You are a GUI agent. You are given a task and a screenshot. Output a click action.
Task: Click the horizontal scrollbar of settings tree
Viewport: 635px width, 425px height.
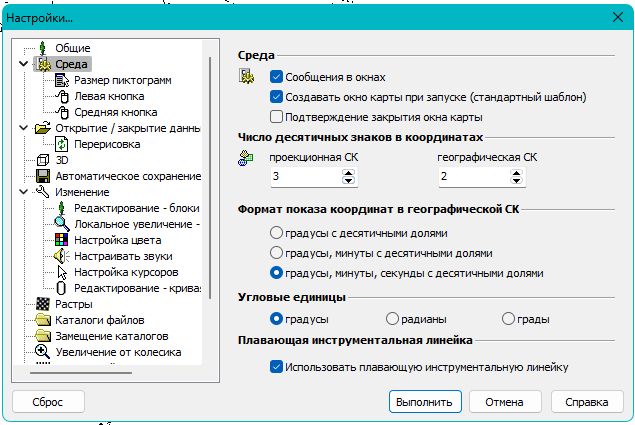(x=81, y=372)
